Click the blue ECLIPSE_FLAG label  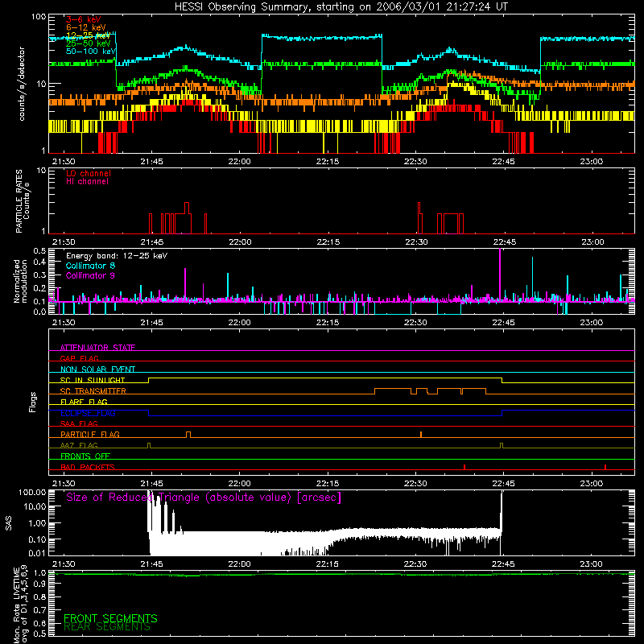click(88, 413)
